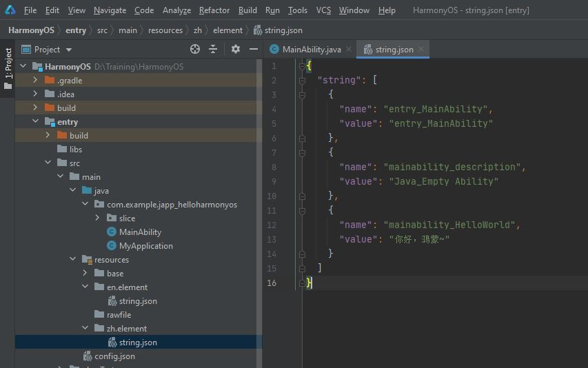The image size is (588, 368).
Task: Open the Navigate menu
Action: 110,10
